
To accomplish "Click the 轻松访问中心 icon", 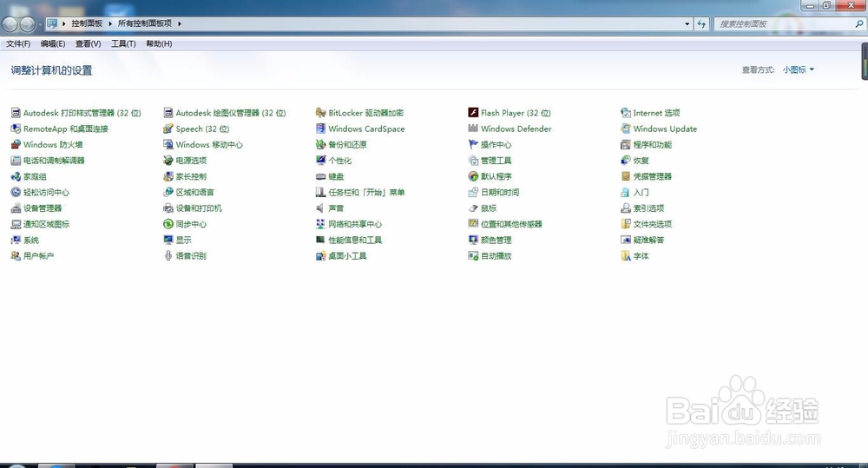I will point(16,192).
